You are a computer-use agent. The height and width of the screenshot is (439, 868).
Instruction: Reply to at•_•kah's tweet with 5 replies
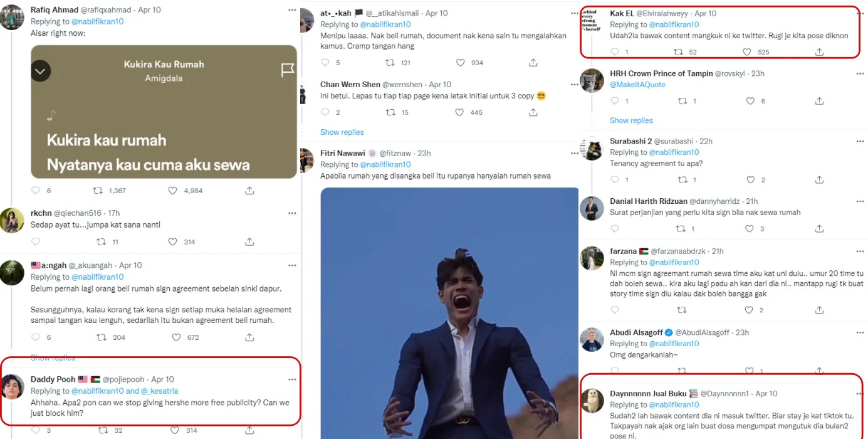coord(325,63)
